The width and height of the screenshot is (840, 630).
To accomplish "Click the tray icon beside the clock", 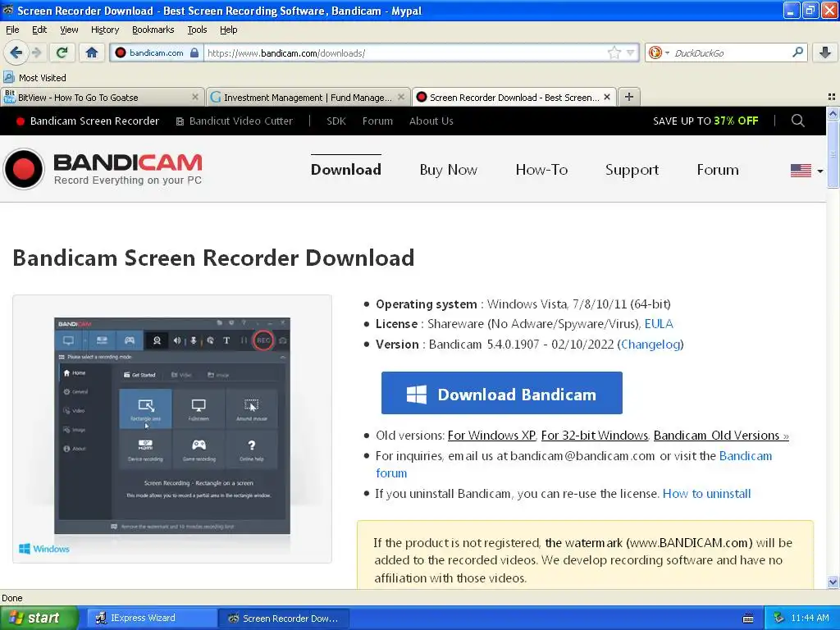I will (778, 618).
